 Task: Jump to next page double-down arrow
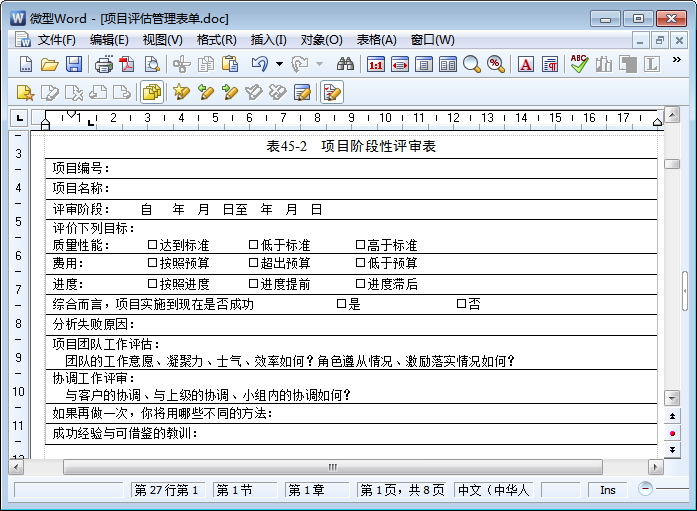(x=672, y=450)
